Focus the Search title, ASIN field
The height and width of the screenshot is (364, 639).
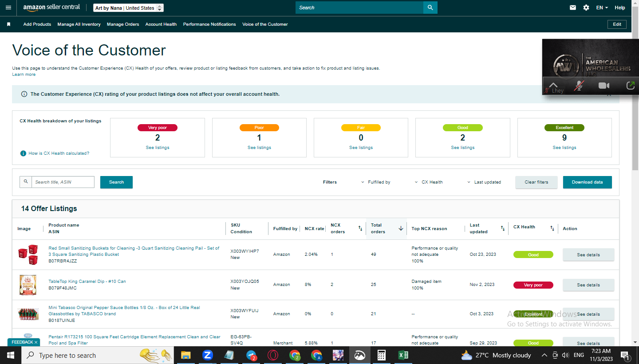click(63, 182)
